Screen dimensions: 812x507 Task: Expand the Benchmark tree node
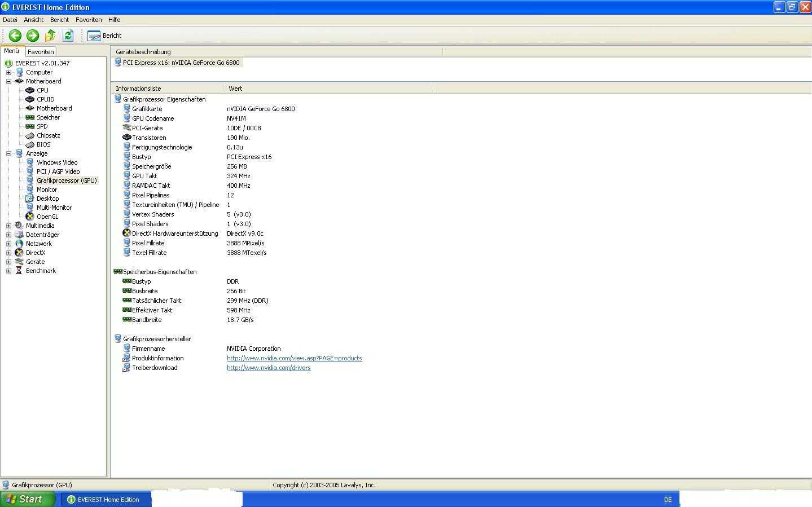[8, 271]
